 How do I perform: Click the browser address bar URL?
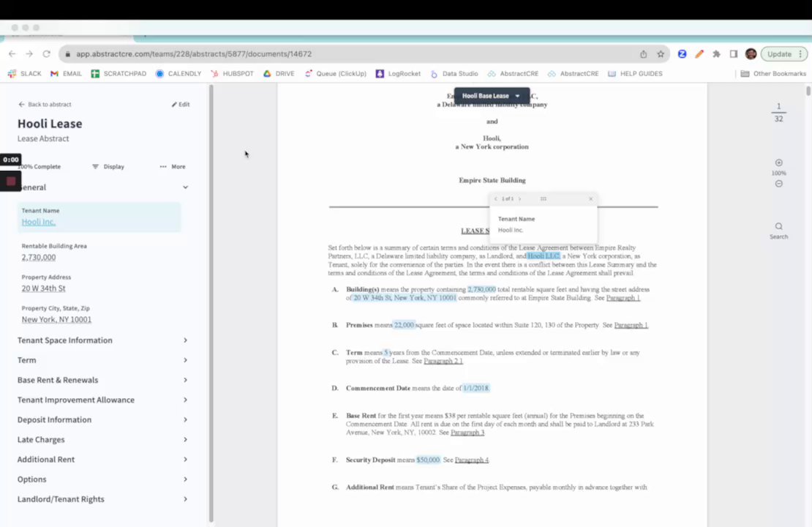point(194,54)
